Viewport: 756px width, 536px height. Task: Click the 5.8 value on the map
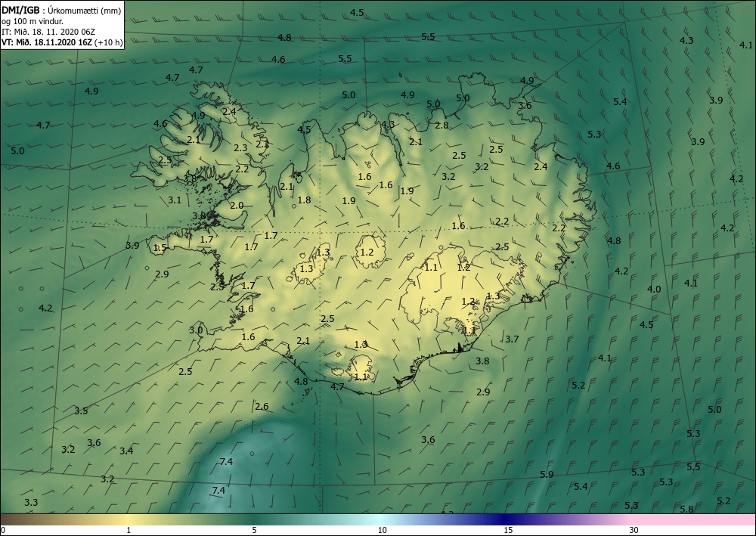686,510
